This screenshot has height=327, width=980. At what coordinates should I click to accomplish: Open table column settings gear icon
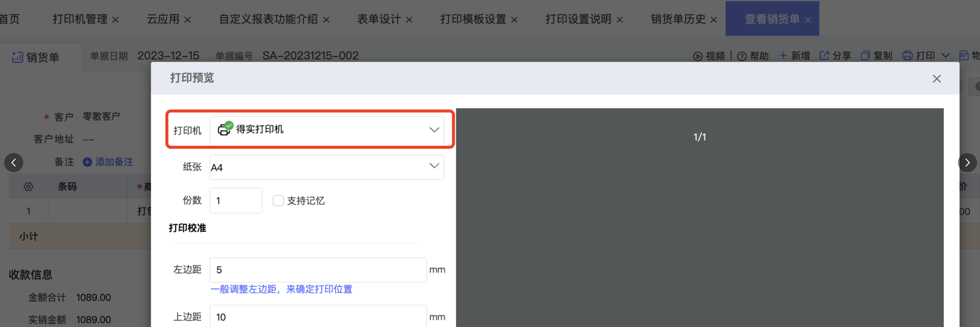[x=28, y=187]
